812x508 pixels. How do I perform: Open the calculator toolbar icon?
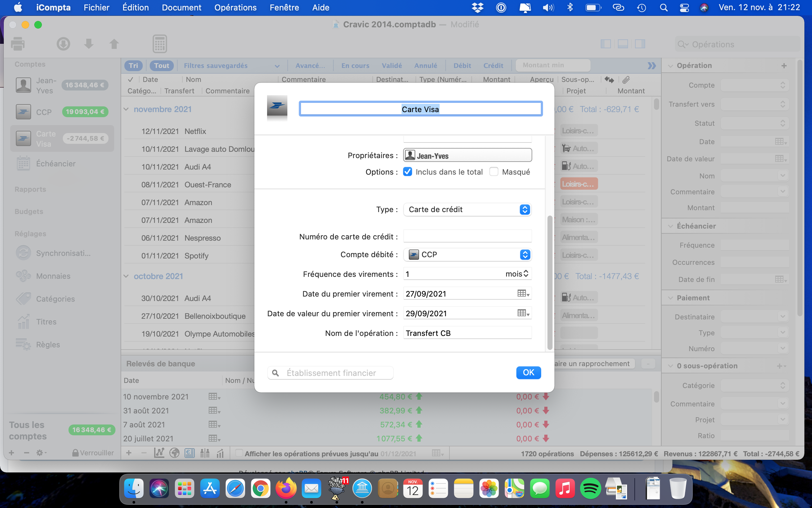tap(160, 44)
